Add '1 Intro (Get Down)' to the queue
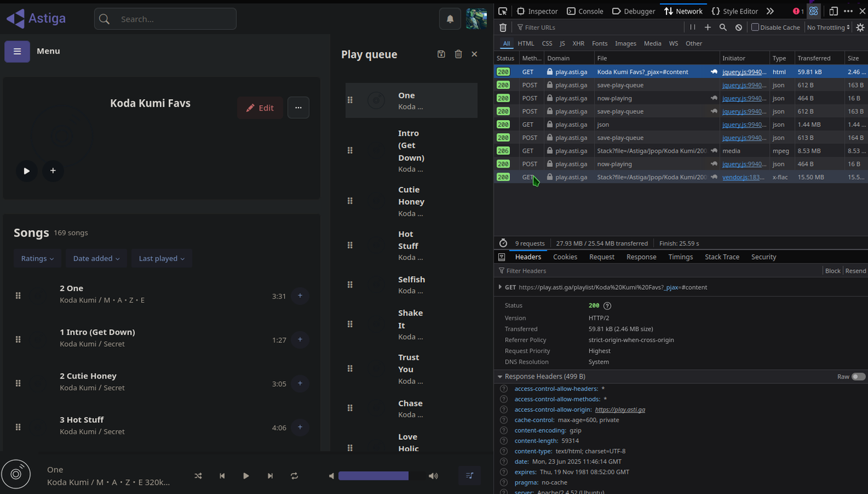This screenshot has width=868, height=494. click(300, 339)
